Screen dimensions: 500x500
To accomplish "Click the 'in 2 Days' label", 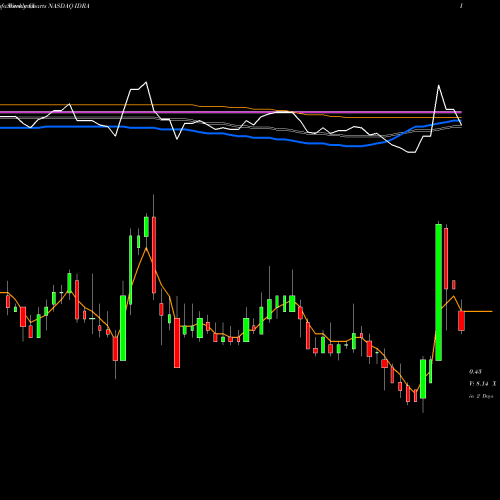I will tap(481, 396).
